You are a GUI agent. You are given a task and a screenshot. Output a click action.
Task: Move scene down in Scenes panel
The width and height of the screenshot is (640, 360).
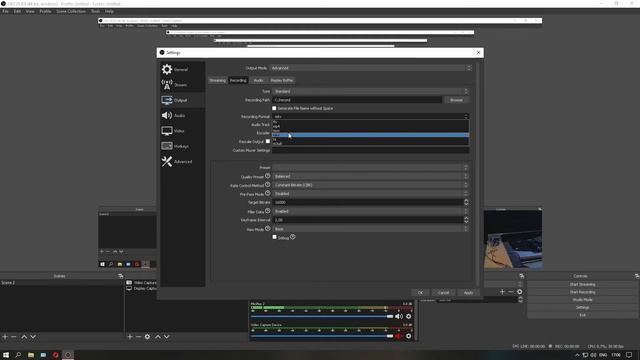pos(33,337)
